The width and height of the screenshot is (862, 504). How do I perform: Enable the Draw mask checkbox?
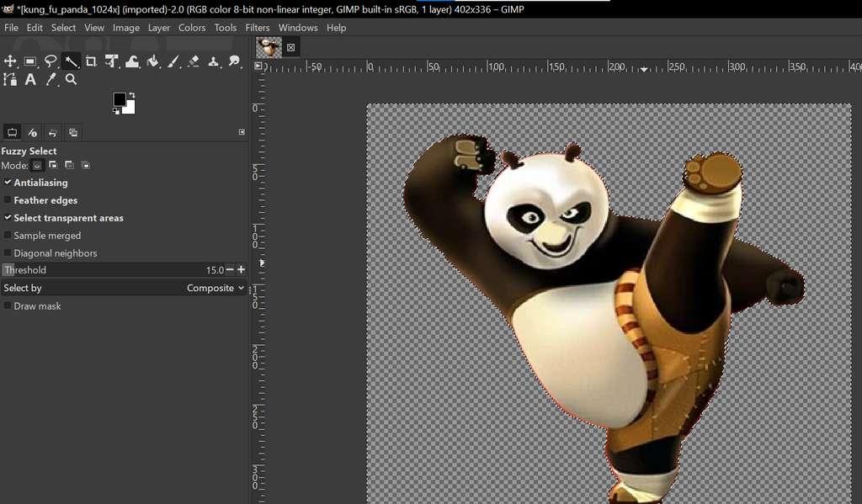8,305
